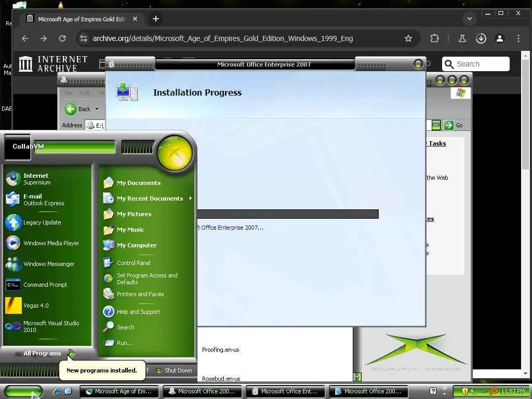This screenshot has width=532, height=399.
Task: Open the browser profile icon
Action: [500, 38]
